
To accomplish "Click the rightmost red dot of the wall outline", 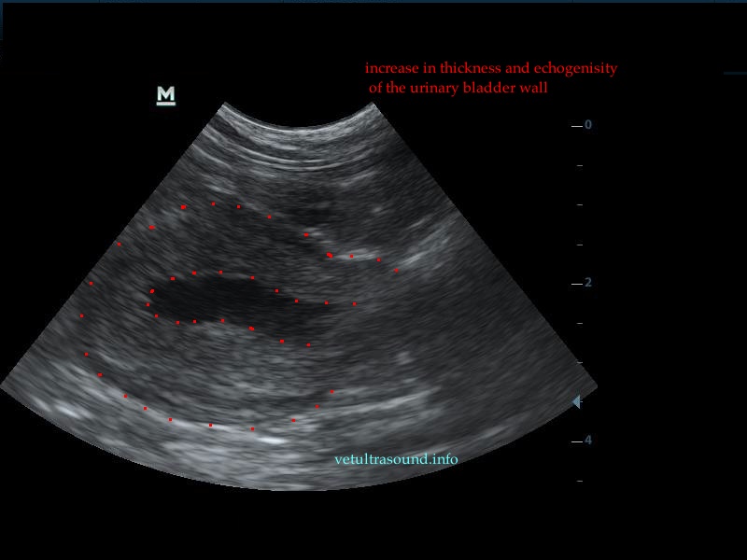I will click(x=396, y=271).
